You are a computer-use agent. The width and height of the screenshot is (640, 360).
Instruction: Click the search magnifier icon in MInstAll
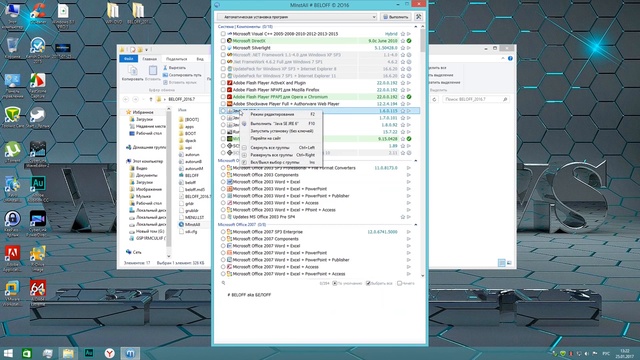223,283
